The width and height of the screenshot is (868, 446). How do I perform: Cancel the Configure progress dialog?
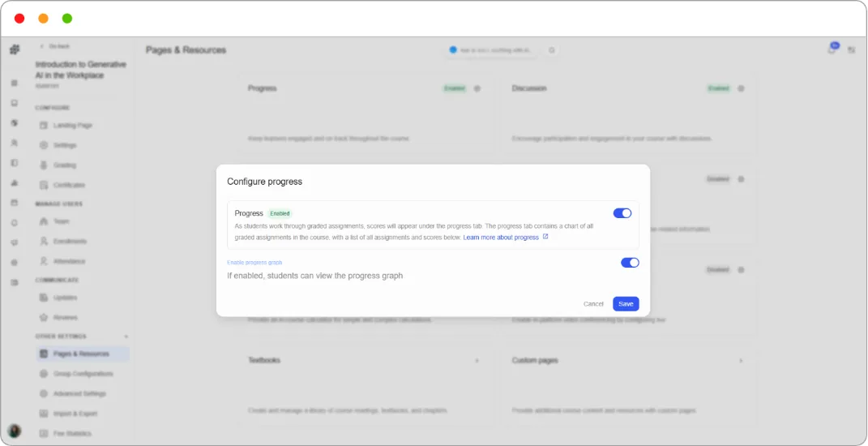[593, 303]
